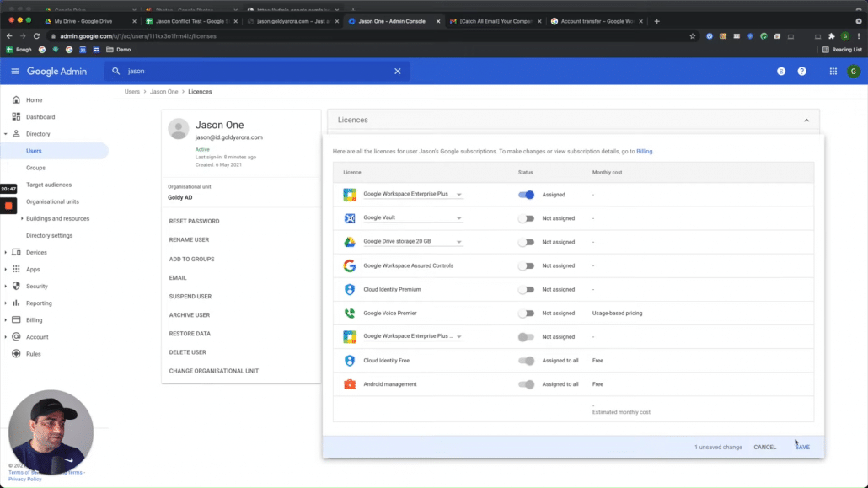Open the account avatar in Admin header
This screenshot has height=488, width=868.
(x=854, y=71)
